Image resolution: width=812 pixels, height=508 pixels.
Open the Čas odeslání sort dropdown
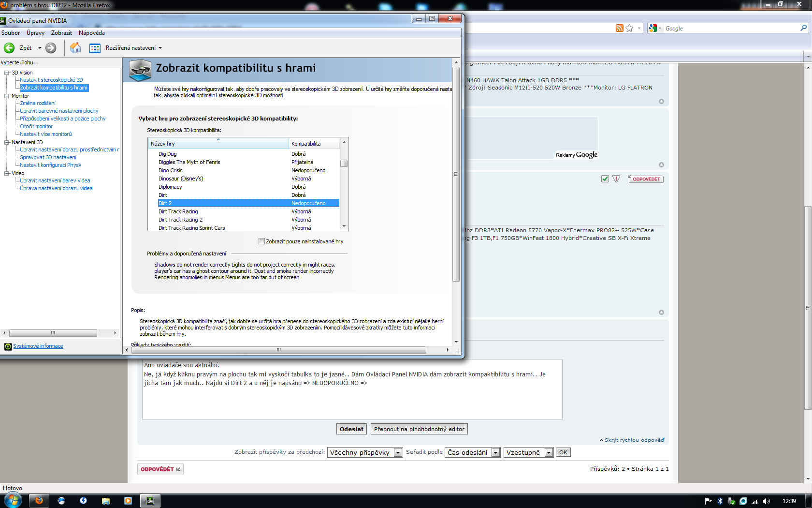pos(472,452)
